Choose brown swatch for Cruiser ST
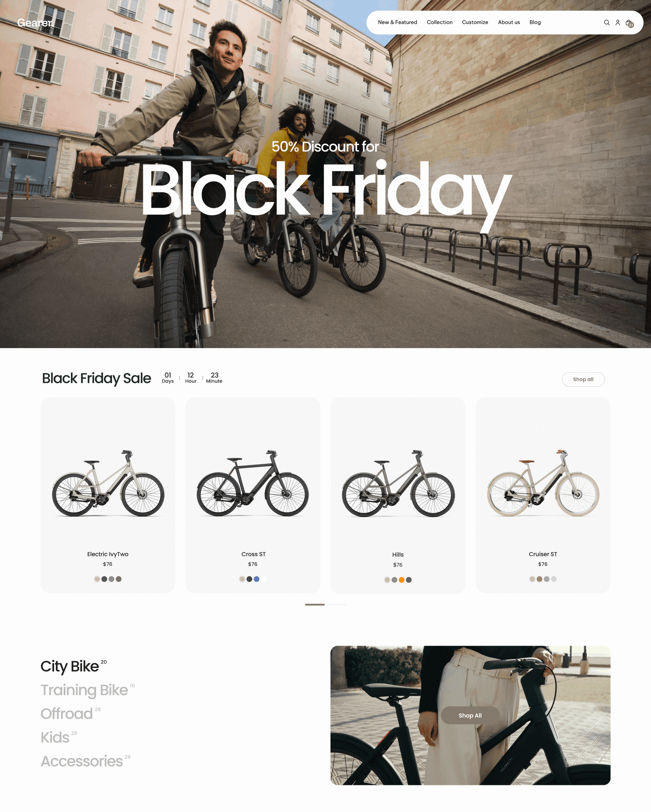 pyautogui.click(x=539, y=579)
